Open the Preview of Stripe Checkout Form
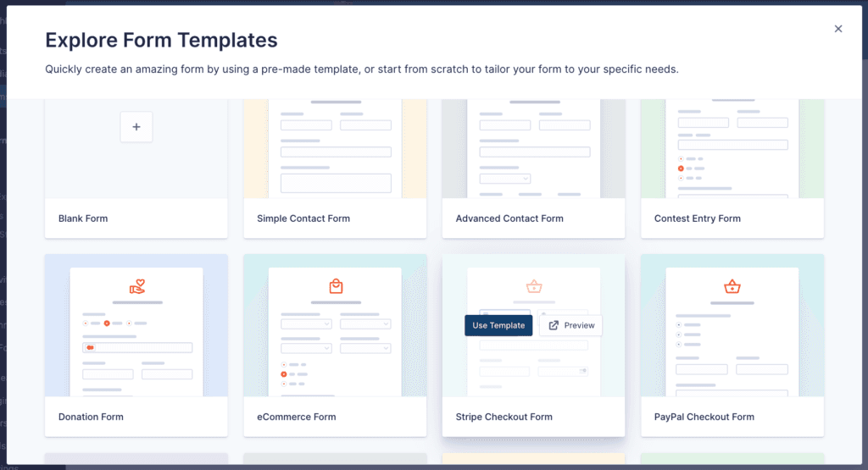The image size is (868, 470). [570, 325]
